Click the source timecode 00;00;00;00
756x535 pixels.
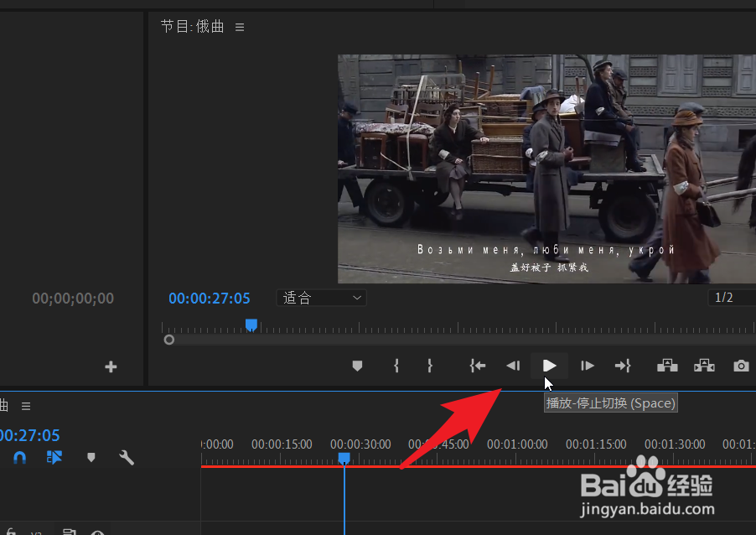coord(73,299)
